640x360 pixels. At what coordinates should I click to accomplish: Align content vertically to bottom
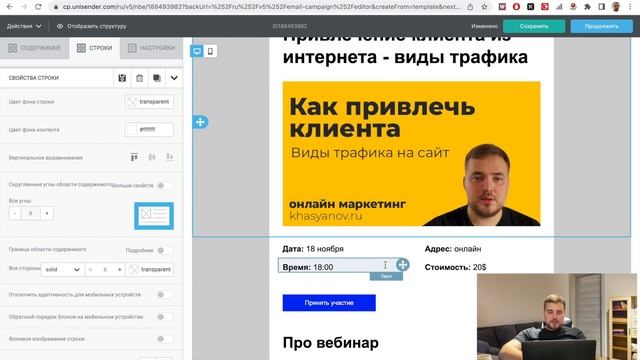coord(169,157)
